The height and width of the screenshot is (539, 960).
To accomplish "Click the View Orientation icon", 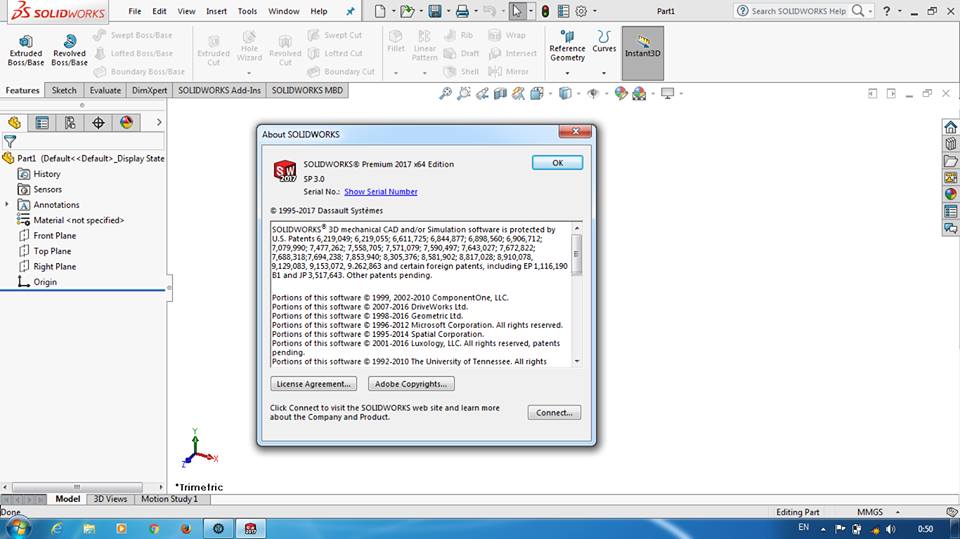I will pyautogui.click(x=537, y=93).
